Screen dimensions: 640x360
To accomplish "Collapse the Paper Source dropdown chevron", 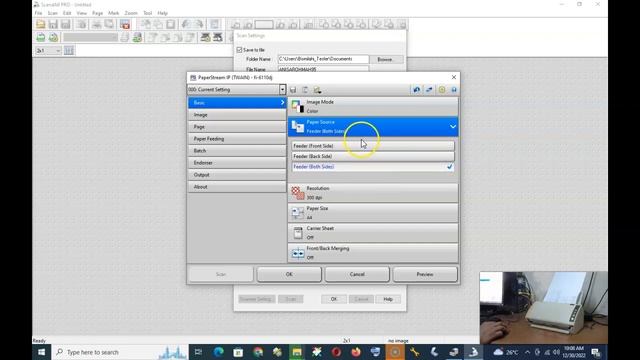I will [453, 127].
